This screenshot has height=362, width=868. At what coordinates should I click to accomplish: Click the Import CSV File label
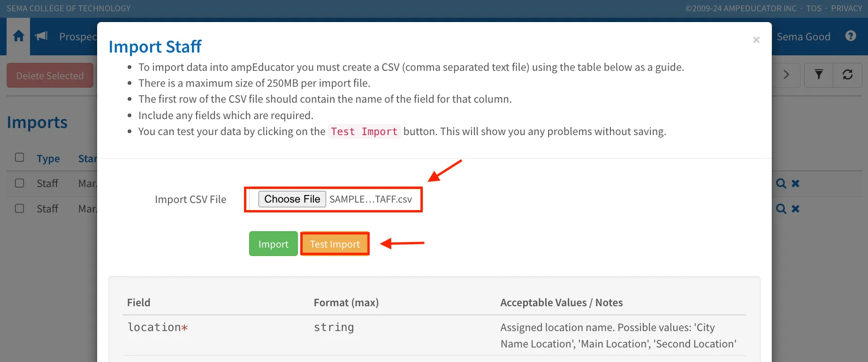tap(190, 199)
